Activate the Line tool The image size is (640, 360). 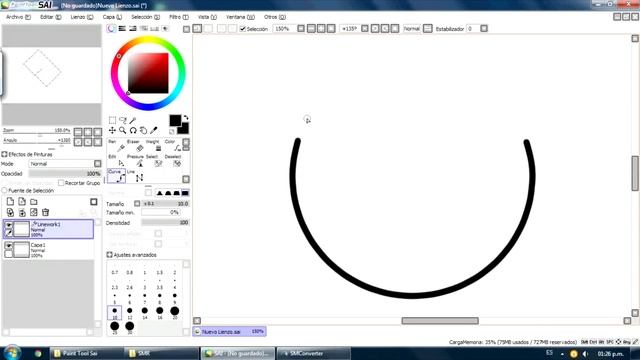click(x=136, y=176)
